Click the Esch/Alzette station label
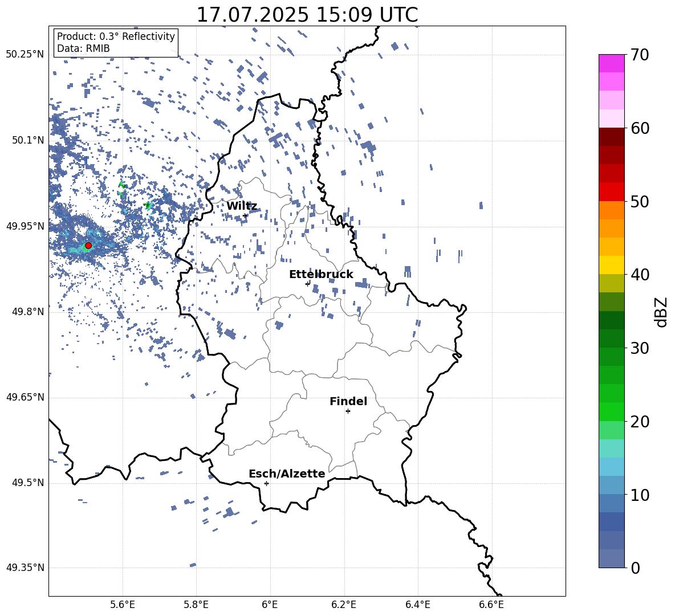 point(287,474)
